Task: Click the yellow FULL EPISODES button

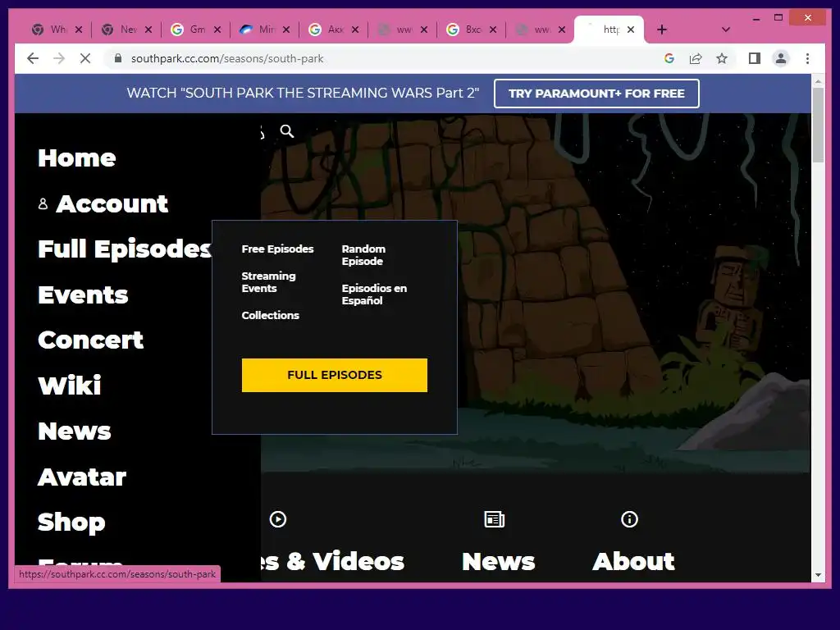Action: pos(335,375)
